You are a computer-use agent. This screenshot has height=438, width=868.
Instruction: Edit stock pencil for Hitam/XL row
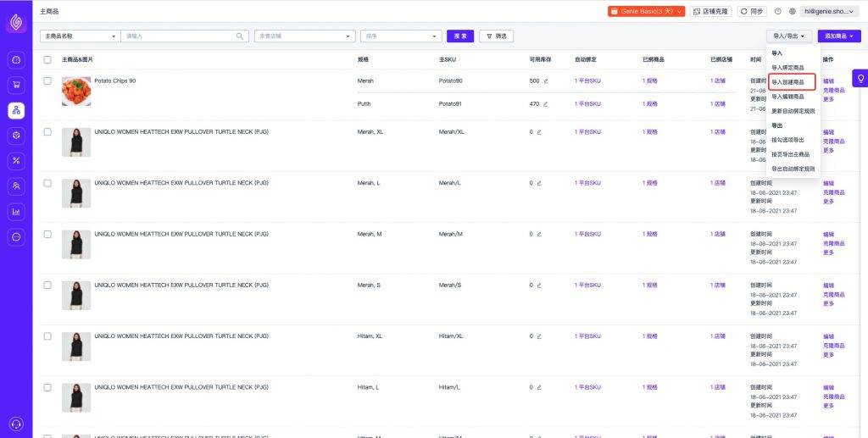click(x=539, y=336)
